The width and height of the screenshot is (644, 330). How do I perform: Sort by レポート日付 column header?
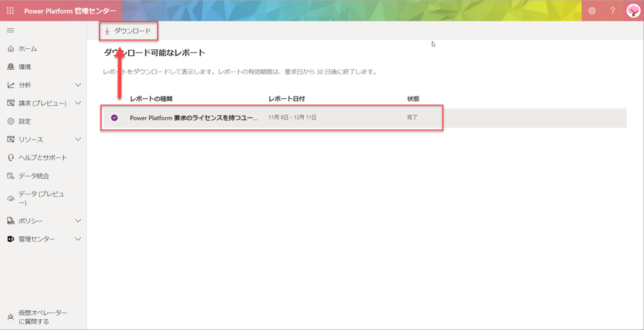[x=287, y=99]
